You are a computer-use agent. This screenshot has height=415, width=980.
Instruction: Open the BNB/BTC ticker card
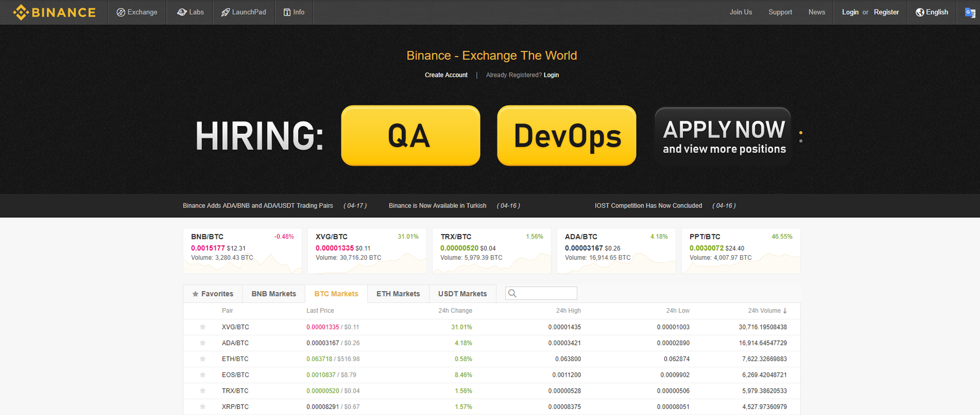(x=242, y=251)
